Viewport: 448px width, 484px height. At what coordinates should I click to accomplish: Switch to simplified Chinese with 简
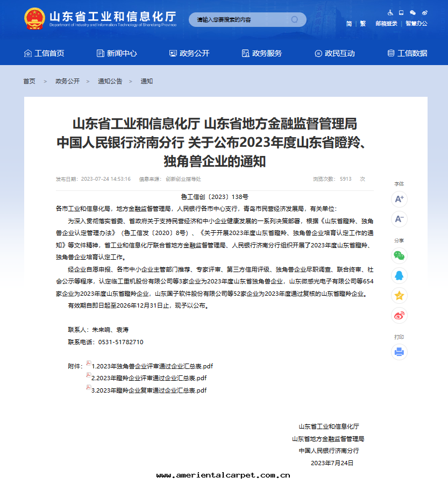coord(349,24)
